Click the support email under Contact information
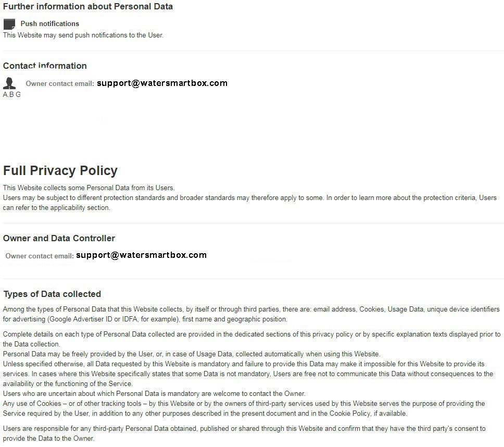The image size is (504, 447). tap(162, 83)
